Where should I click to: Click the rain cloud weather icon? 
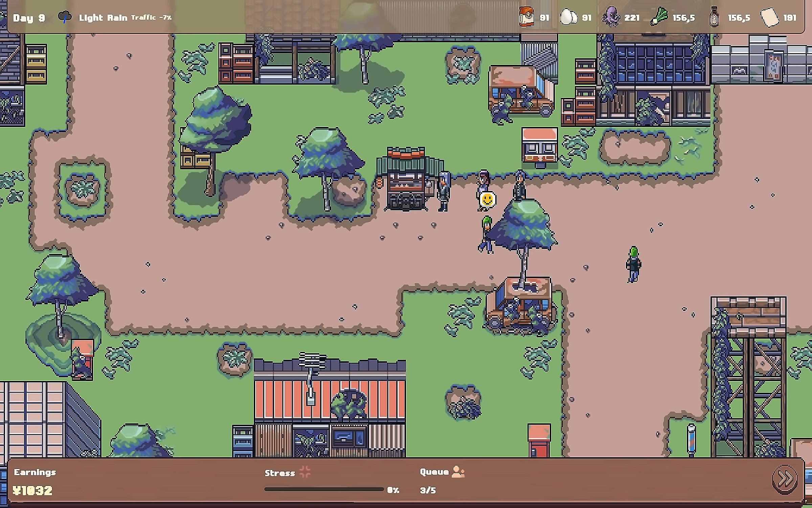65,17
